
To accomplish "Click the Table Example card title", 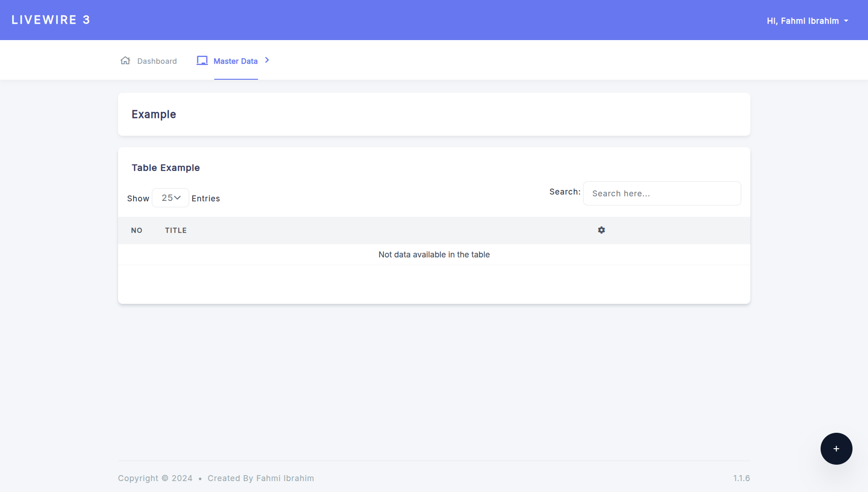I will 165,168.
